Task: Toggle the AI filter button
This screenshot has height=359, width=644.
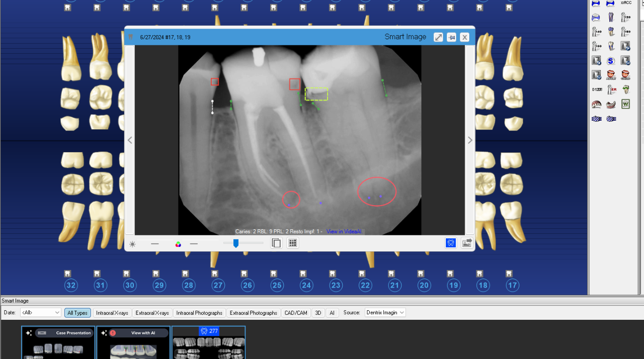Action: click(x=332, y=313)
